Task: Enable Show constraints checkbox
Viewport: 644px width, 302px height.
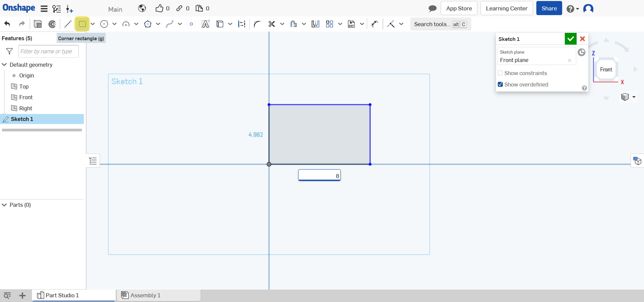Action: click(x=500, y=73)
